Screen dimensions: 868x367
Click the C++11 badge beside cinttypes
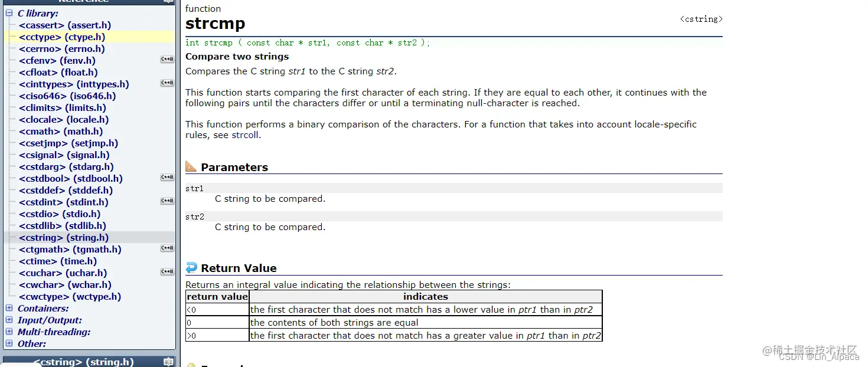click(167, 83)
